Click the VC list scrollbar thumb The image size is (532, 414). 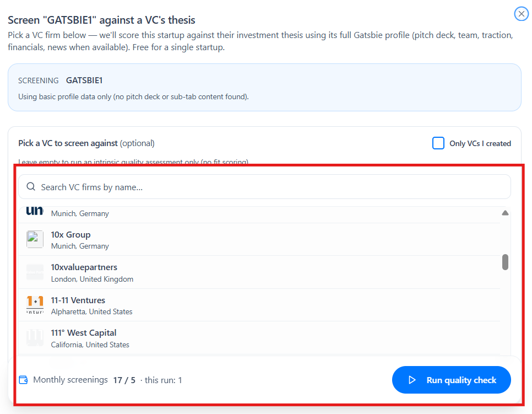pyautogui.click(x=505, y=262)
